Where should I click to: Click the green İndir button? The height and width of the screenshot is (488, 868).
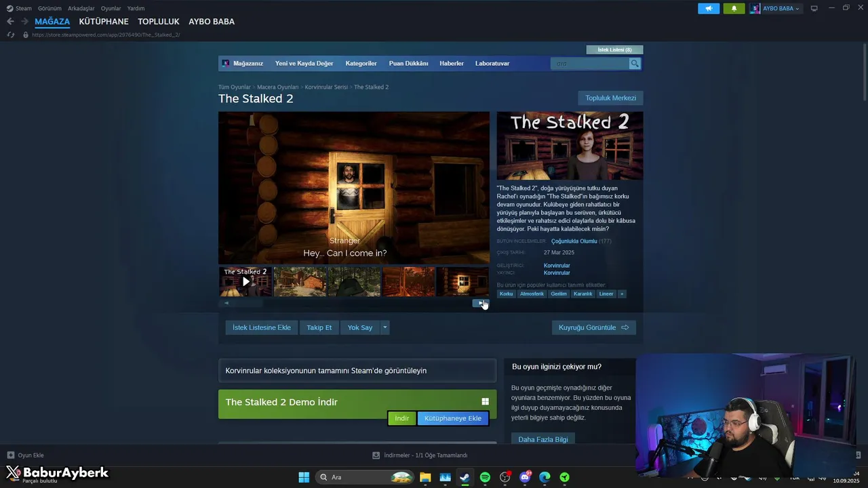[x=402, y=418]
